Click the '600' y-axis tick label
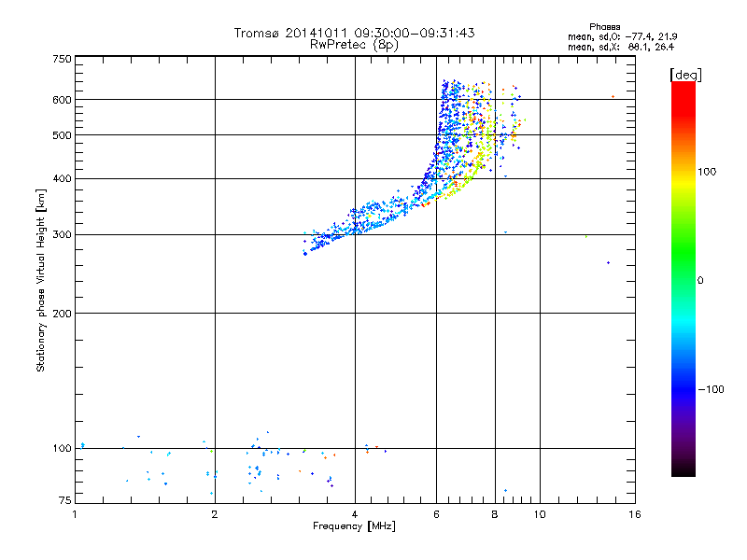The height and width of the screenshot is (560, 747). [63, 100]
